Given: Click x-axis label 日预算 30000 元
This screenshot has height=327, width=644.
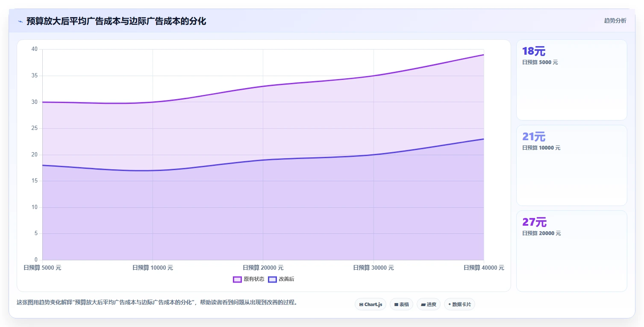Looking at the screenshot, I should 373,268.
